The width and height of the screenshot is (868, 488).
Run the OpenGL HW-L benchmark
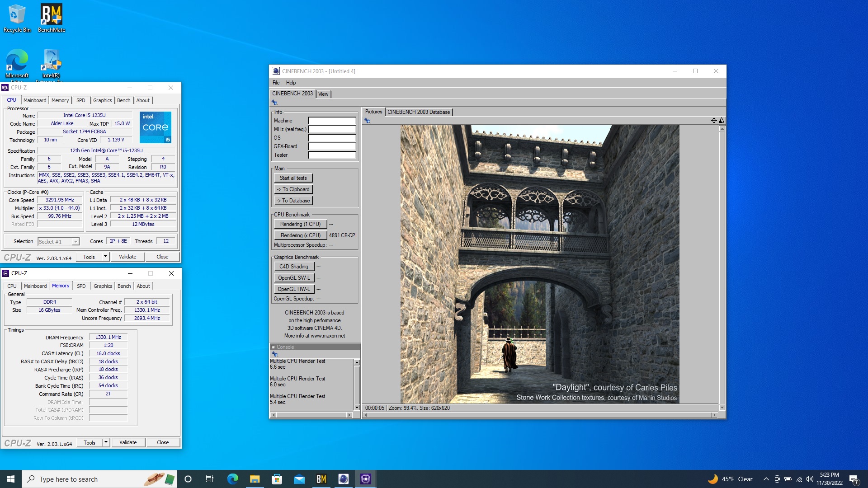click(294, 289)
